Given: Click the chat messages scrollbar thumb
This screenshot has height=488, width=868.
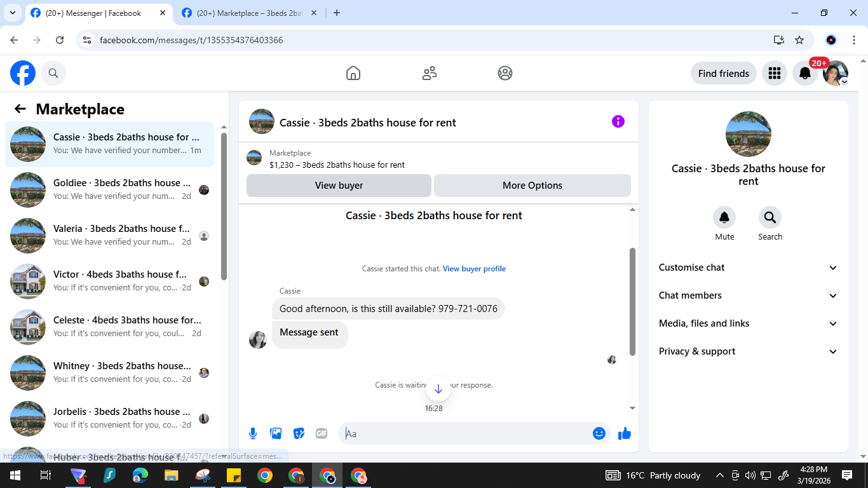Looking at the screenshot, I should (632, 302).
